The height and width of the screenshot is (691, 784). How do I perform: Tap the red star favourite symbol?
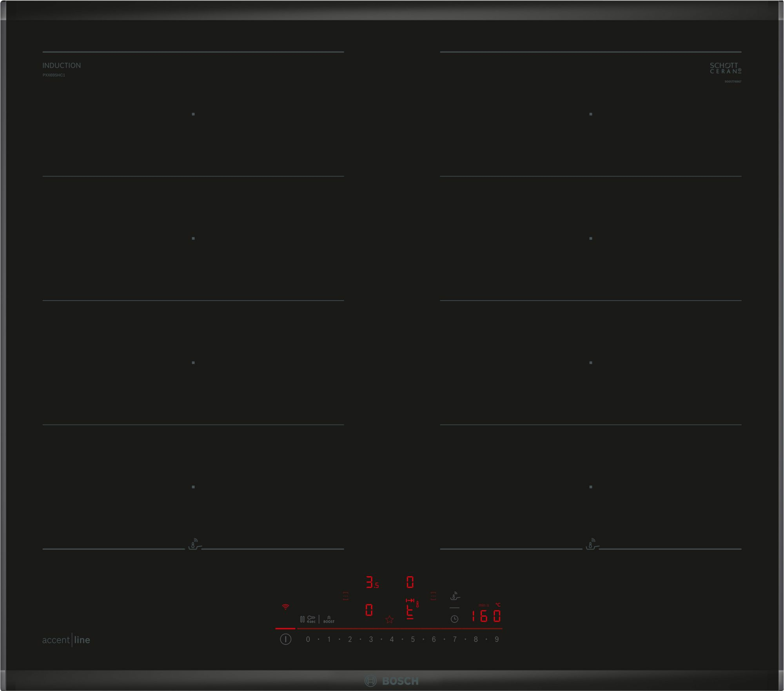tap(389, 619)
